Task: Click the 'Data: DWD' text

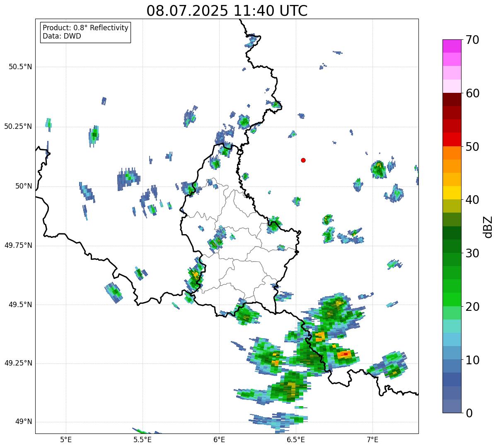Action: pos(62,36)
